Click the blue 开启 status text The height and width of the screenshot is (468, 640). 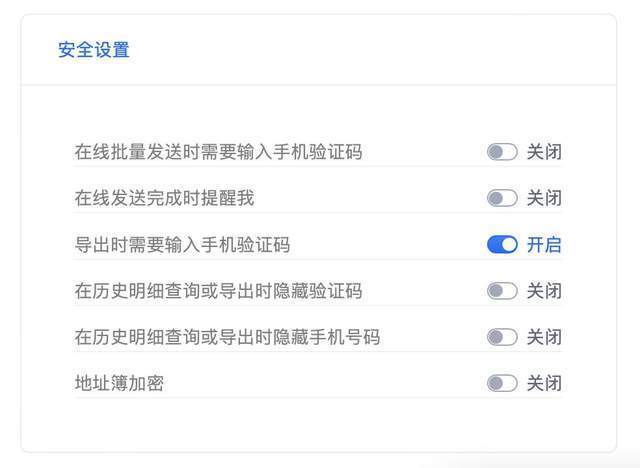[544, 244]
